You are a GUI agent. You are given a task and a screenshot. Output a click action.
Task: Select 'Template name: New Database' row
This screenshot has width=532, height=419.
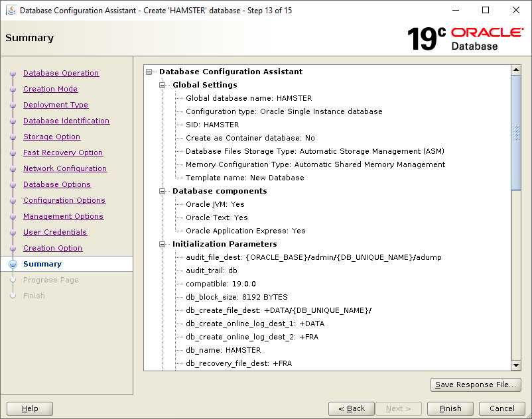pos(245,178)
